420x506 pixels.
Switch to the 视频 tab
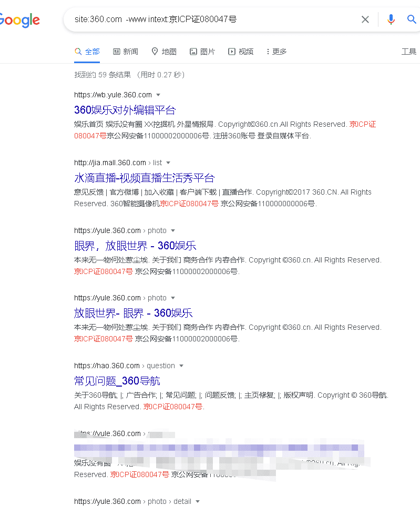[241, 52]
